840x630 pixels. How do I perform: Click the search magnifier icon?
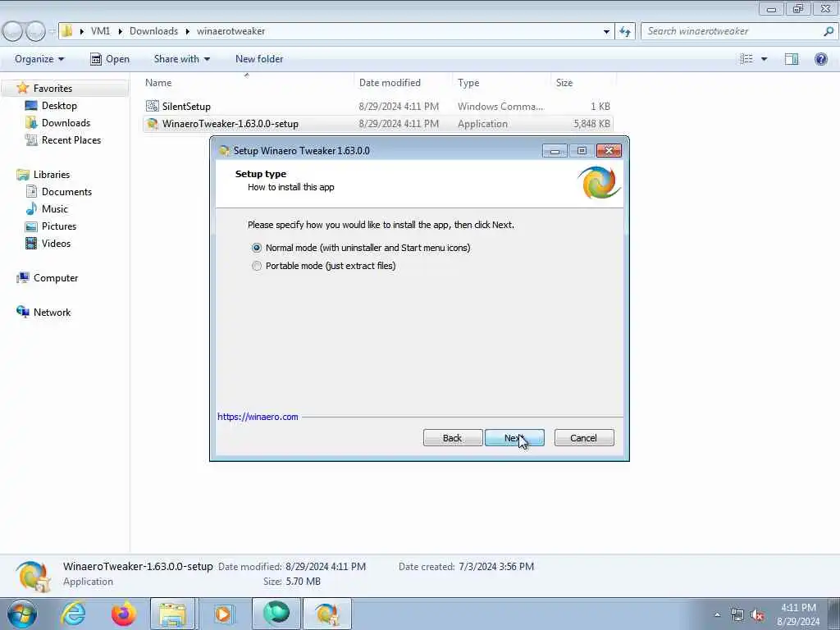point(829,31)
